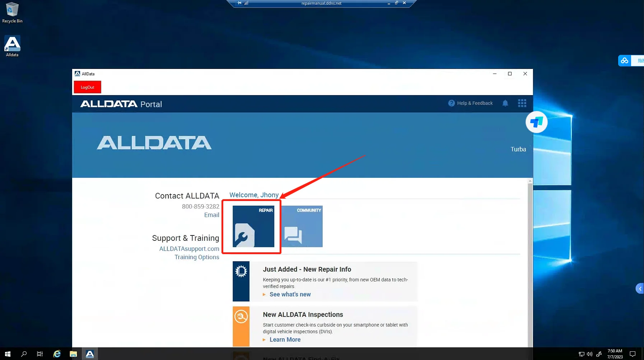Switch to the Alldata taskbar app
644x360 pixels.
tap(90, 354)
